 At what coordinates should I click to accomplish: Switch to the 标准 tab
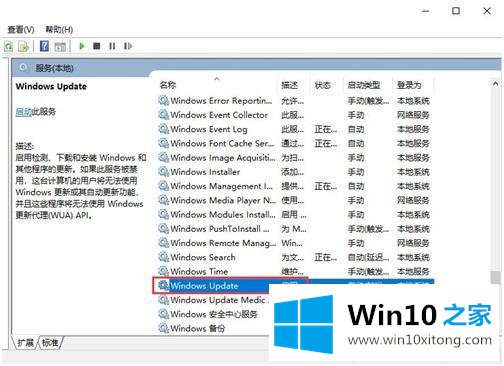50,342
